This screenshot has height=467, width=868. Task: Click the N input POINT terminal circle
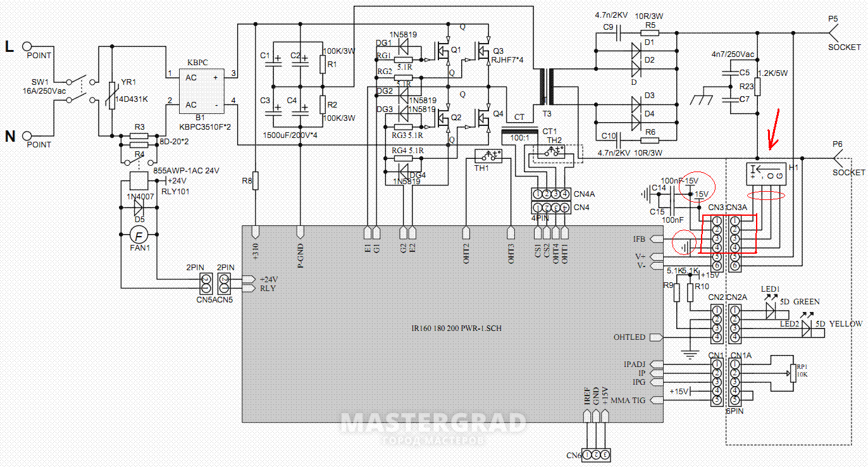(x=27, y=135)
